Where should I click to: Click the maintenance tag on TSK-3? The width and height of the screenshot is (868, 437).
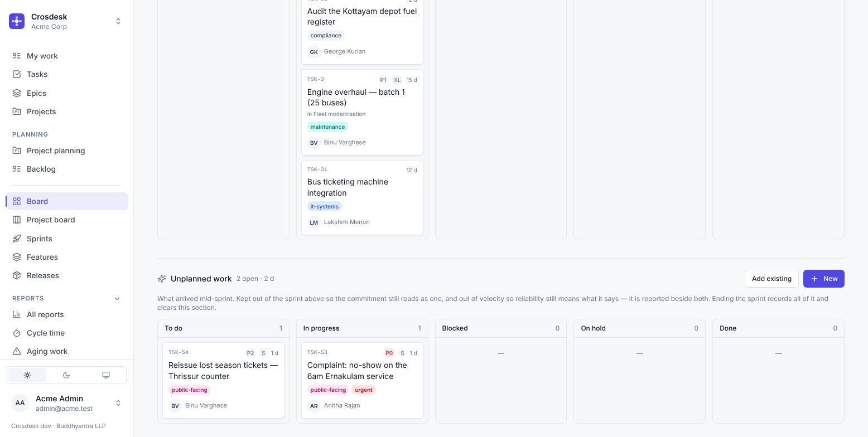(327, 127)
